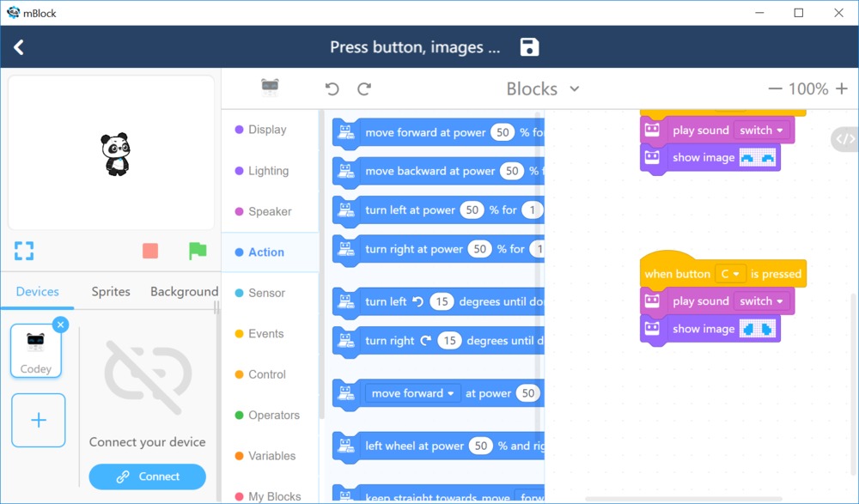Open the My Blocks category
Screen dimensions: 859x504
270,496
